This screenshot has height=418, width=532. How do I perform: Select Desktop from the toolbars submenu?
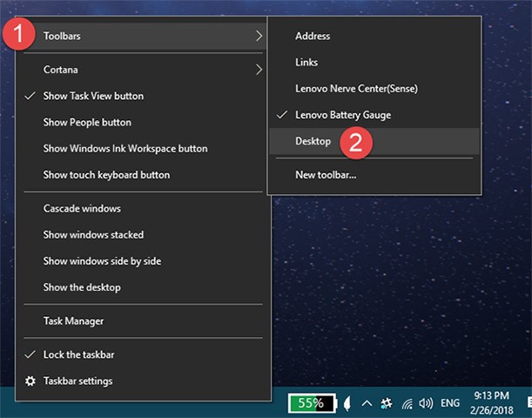click(313, 141)
